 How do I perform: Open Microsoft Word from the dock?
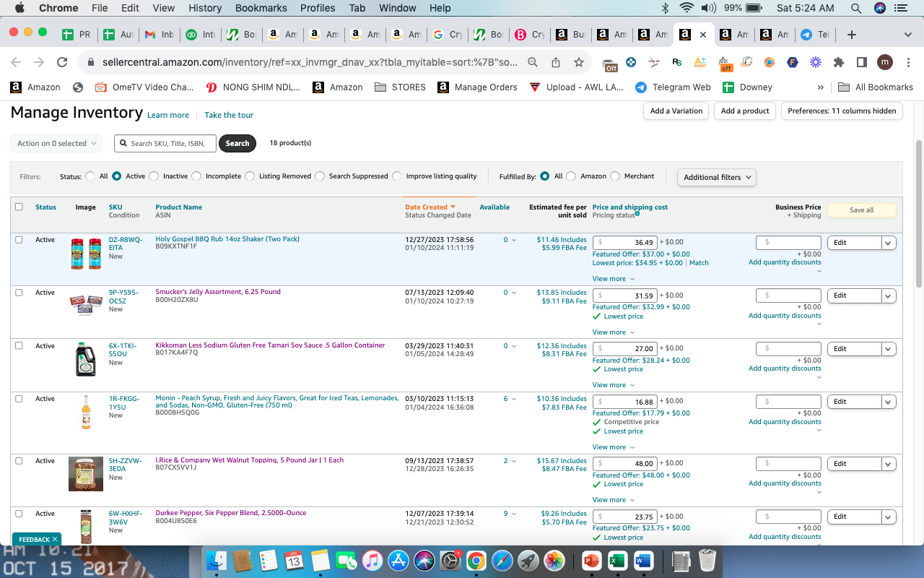pos(642,560)
